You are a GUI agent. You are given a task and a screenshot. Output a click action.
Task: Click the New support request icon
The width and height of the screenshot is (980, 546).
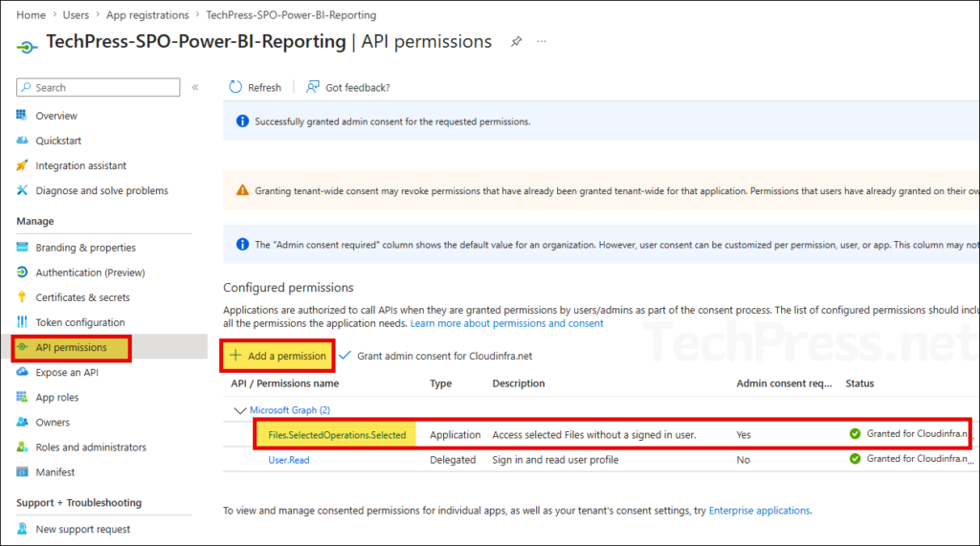coord(22,529)
